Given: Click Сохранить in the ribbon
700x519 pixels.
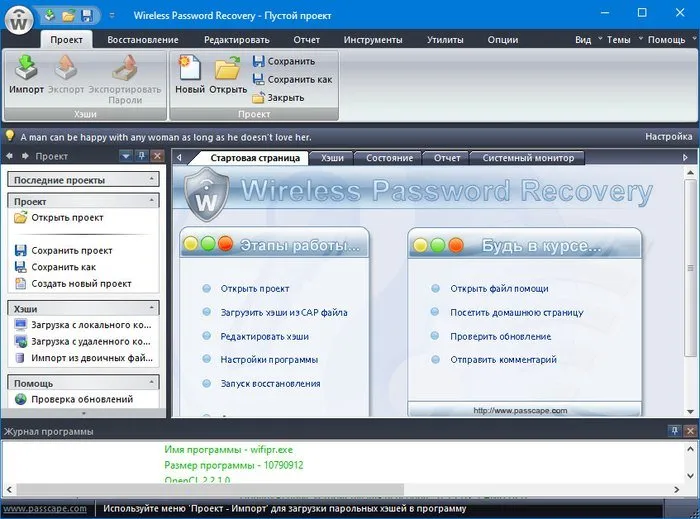Looking at the screenshot, I should click(284, 62).
